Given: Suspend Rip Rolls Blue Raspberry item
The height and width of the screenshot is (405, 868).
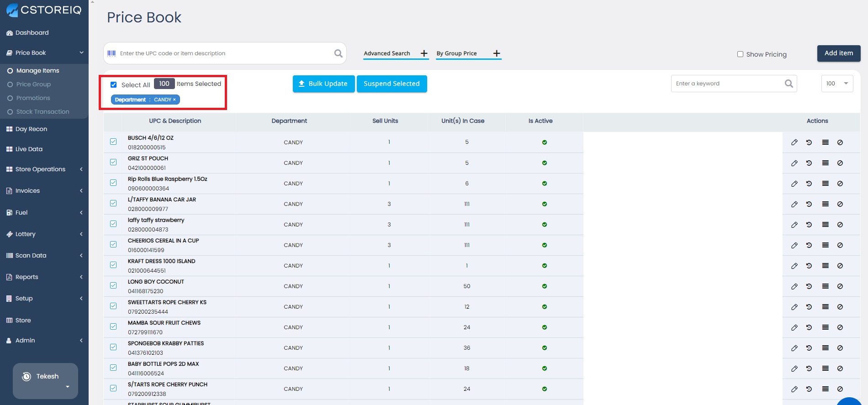Looking at the screenshot, I should 840,184.
